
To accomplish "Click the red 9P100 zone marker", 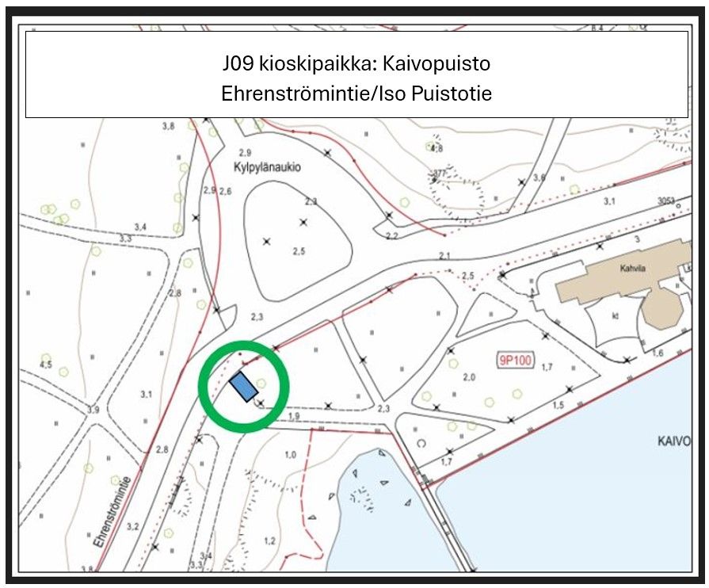I will point(515,359).
